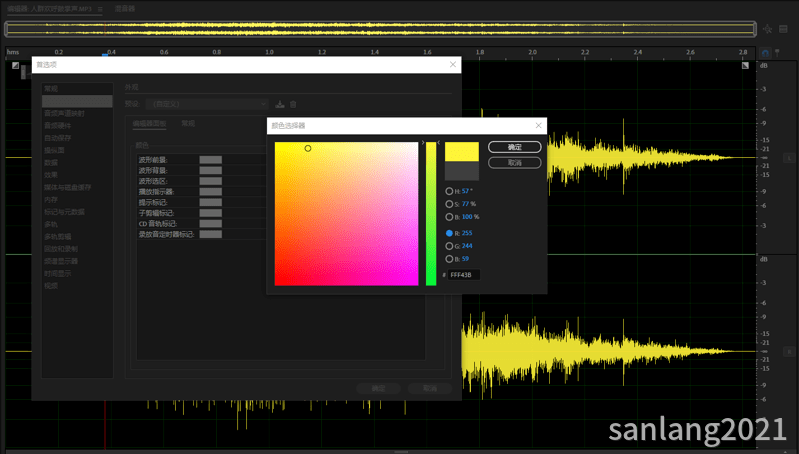Select the R red radio button
This screenshot has height=454, width=799.
point(449,233)
